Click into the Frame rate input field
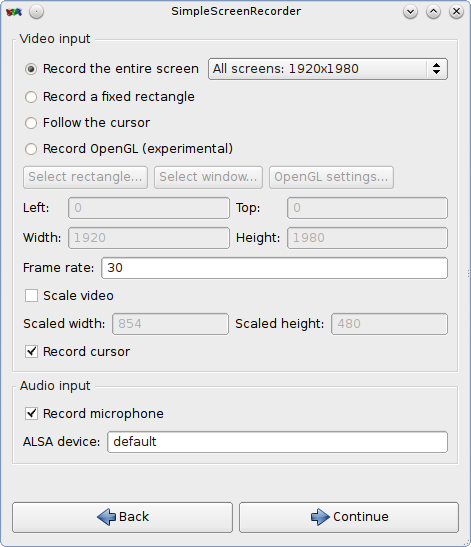471x547 pixels. pos(274,268)
